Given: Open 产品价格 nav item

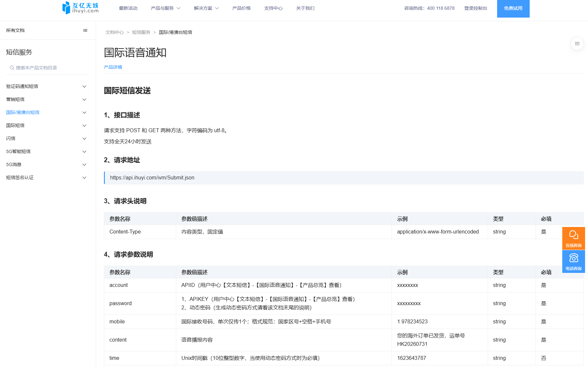Looking at the screenshot, I should pos(241,8).
